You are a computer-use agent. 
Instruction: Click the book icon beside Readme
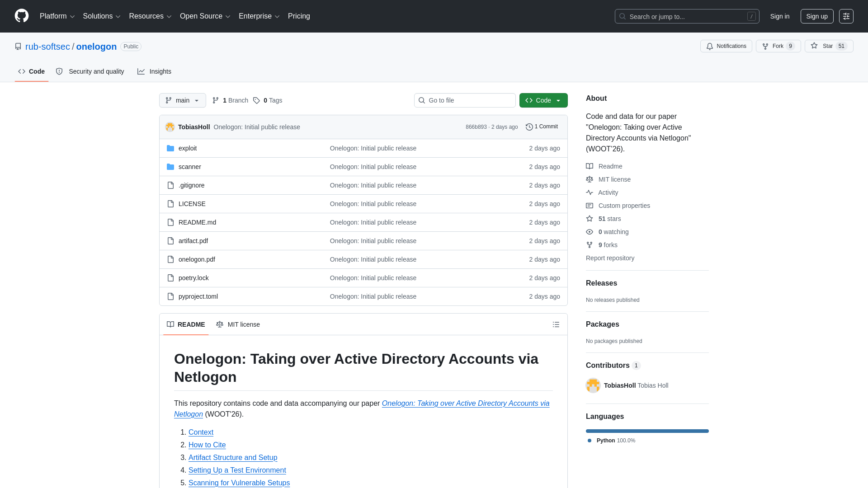tap(590, 166)
